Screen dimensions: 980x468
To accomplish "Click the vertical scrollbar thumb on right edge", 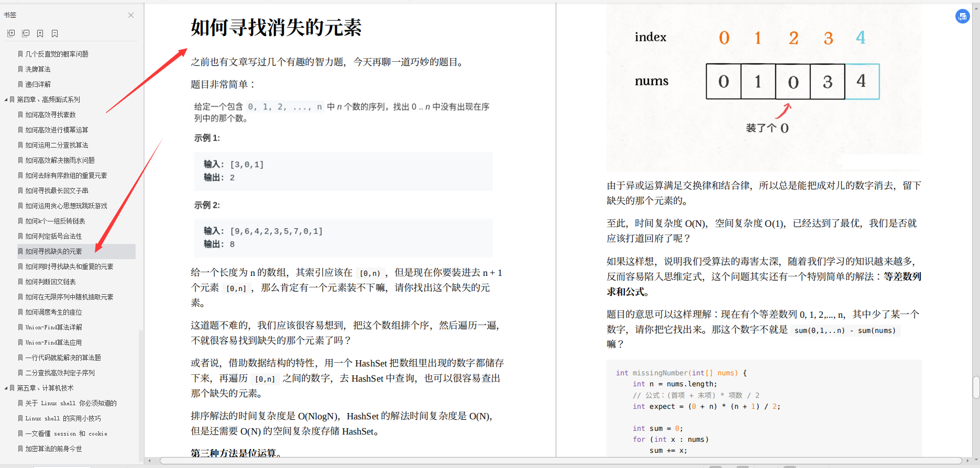I will coord(976,387).
